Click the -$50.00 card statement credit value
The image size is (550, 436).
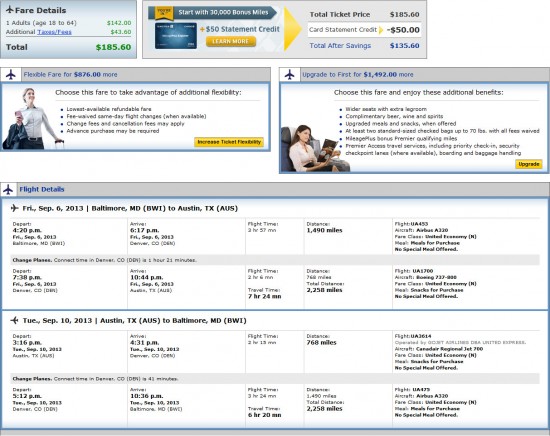pyautogui.click(x=403, y=30)
